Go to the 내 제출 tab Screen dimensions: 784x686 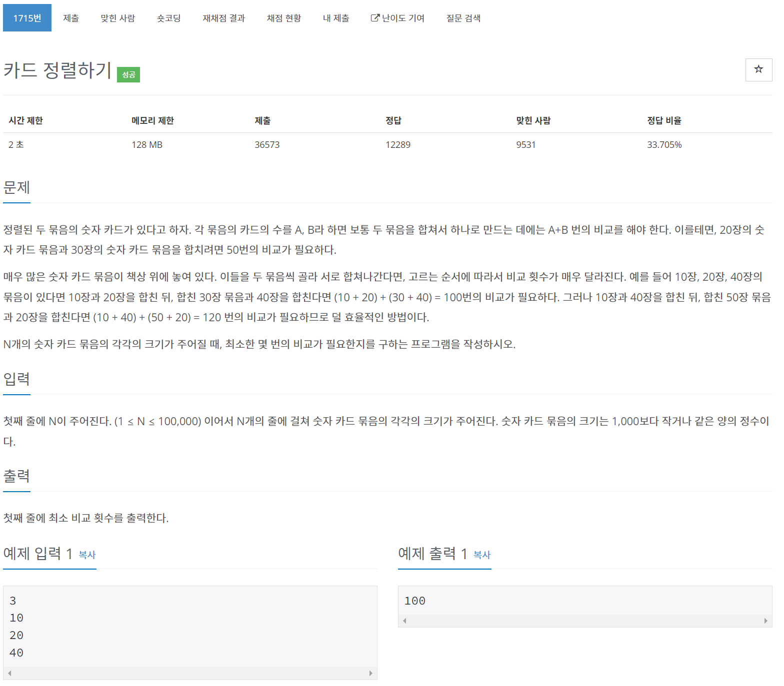336,18
